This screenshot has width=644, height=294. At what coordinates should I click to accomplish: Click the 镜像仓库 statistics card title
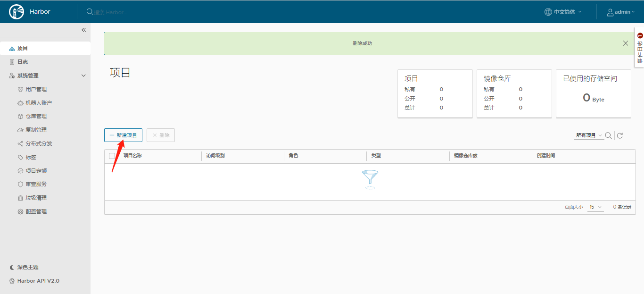(497, 79)
